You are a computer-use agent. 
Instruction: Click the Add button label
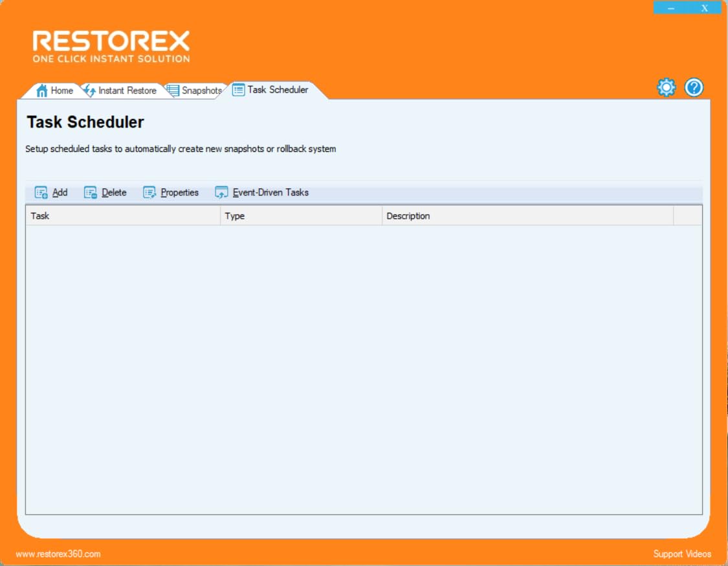(x=60, y=193)
